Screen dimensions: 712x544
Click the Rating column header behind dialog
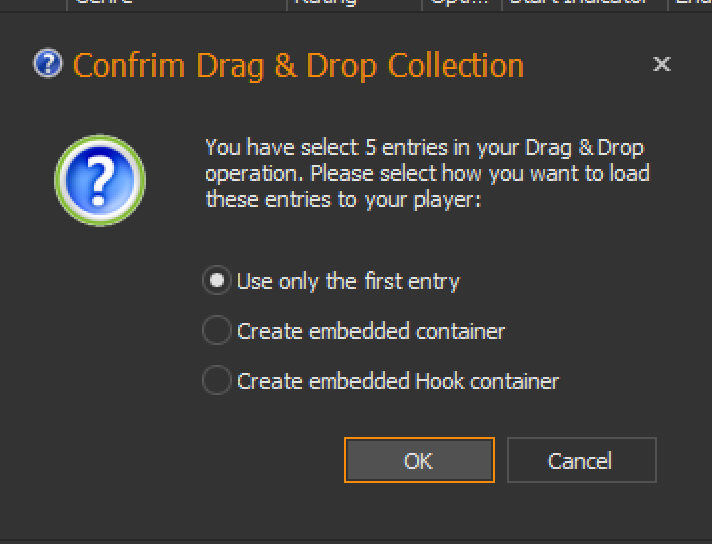[326, 3]
